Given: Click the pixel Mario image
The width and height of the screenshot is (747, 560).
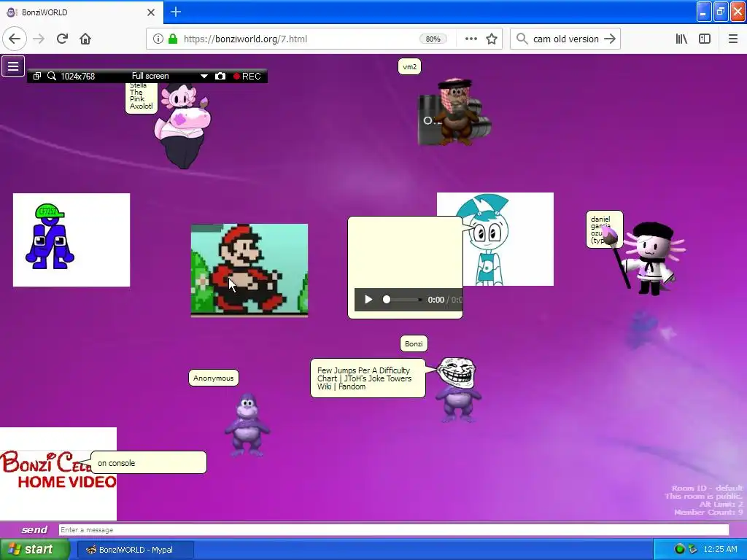Looking at the screenshot, I should point(249,270).
